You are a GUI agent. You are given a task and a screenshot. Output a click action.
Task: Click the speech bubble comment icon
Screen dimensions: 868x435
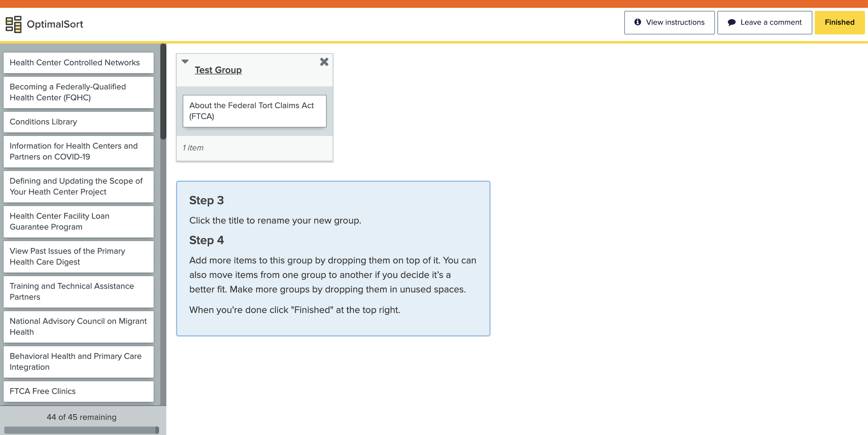tap(732, 23)
